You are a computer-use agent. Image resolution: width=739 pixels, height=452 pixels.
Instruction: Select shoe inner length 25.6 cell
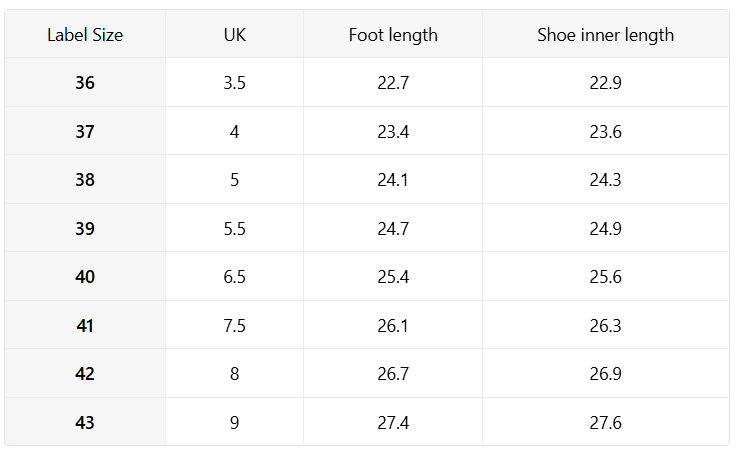point(606,277)
